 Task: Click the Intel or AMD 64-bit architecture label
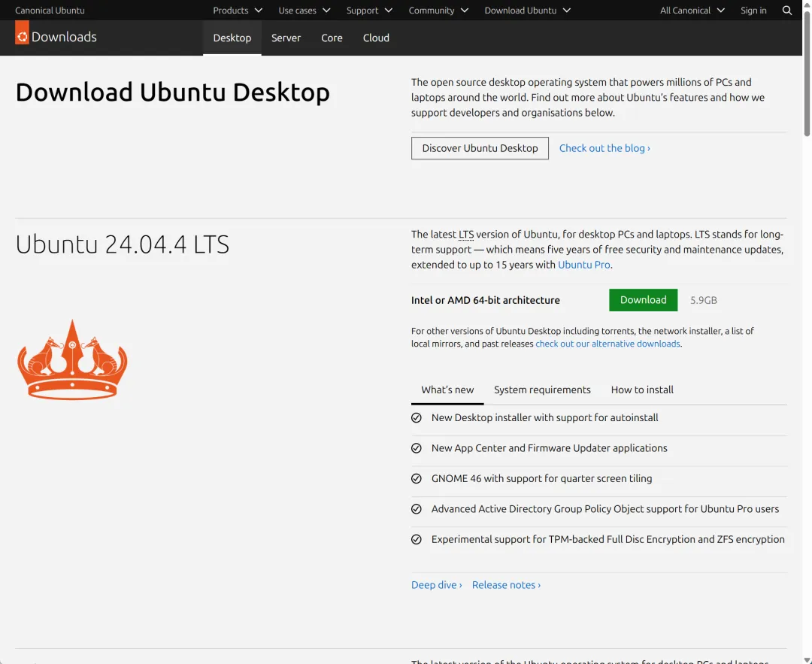coord(485,300)
